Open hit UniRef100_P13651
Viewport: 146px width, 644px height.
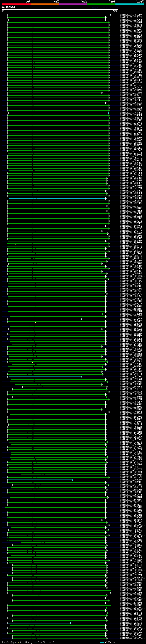click(131, 278)
